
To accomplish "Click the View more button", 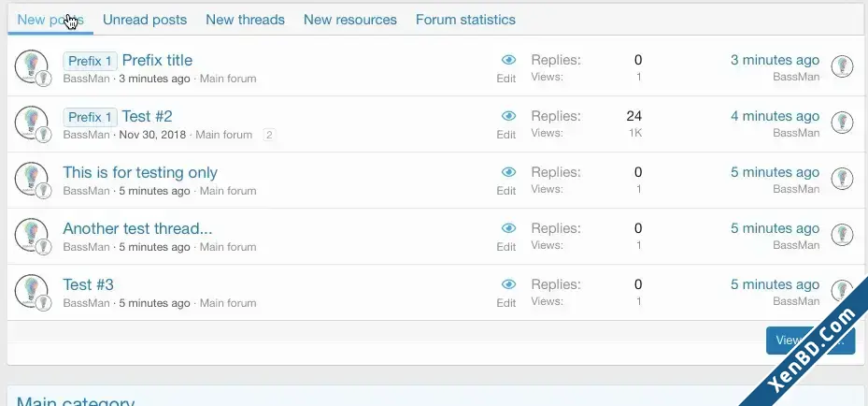I will click(x=810, y=341).
